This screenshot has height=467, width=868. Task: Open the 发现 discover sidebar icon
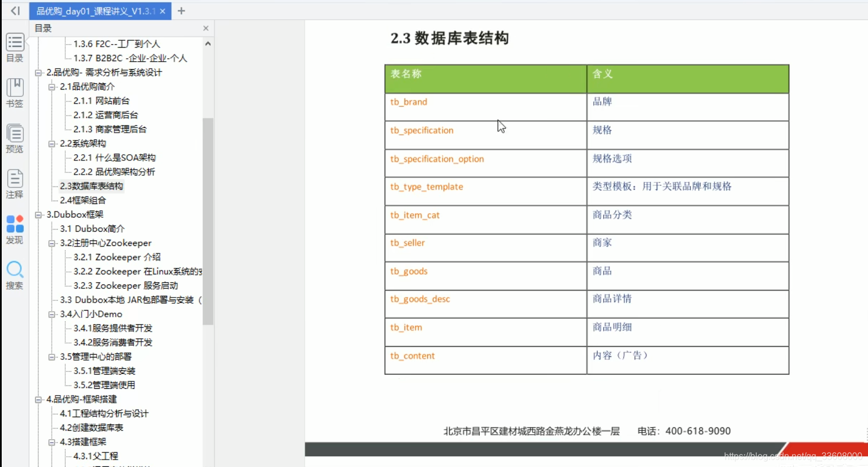15,230
